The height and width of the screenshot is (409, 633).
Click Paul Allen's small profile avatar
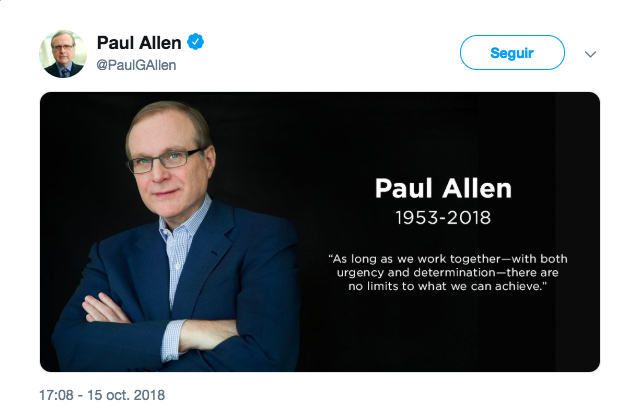coord(63,53)
